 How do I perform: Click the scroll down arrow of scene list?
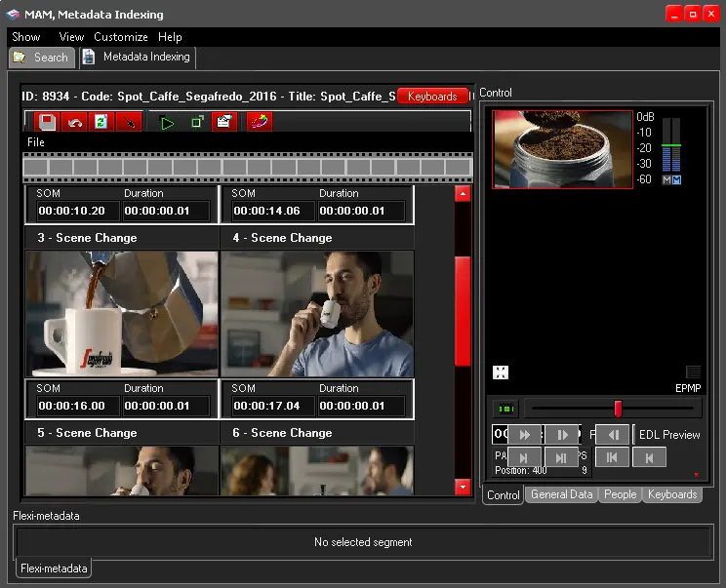pyautogui.click(x=463, y=487)
